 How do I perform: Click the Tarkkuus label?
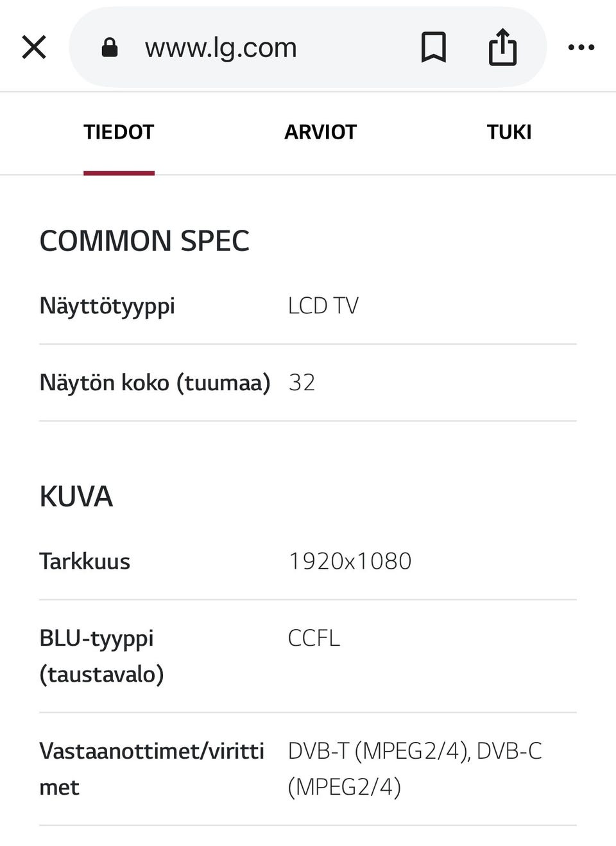[85, 562]
